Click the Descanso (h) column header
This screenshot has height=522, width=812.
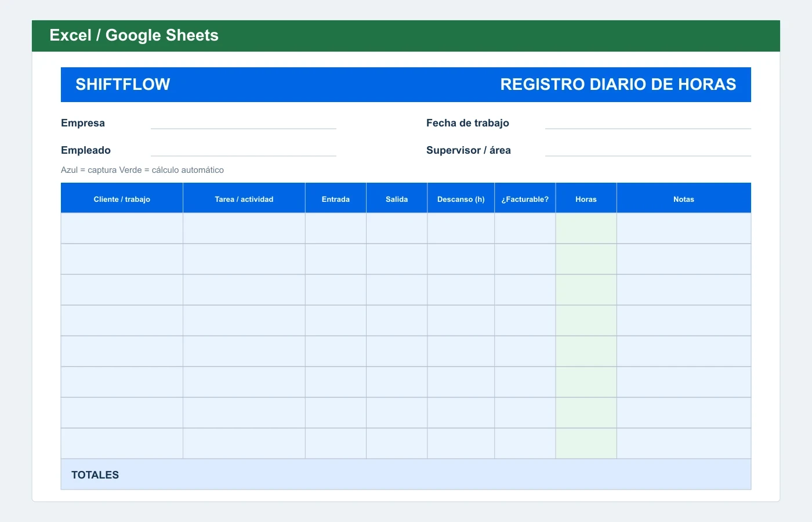pos(461,199)
